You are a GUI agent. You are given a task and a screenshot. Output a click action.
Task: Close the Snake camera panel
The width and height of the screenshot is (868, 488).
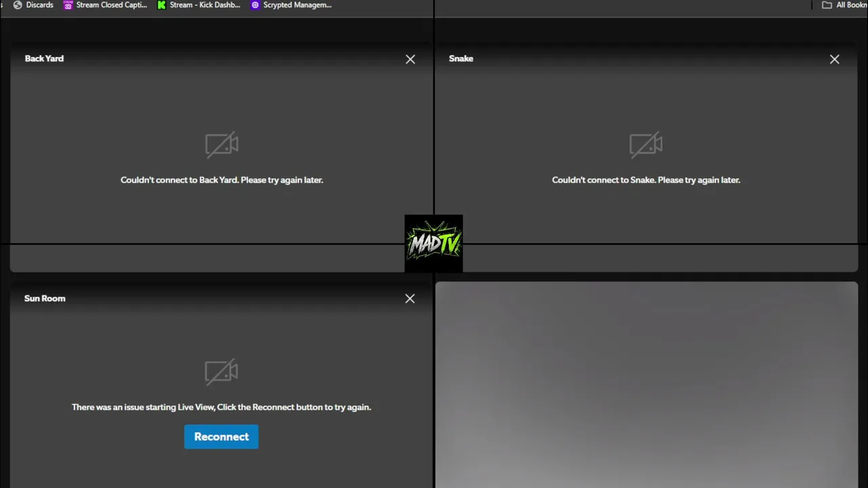[834, 60]
